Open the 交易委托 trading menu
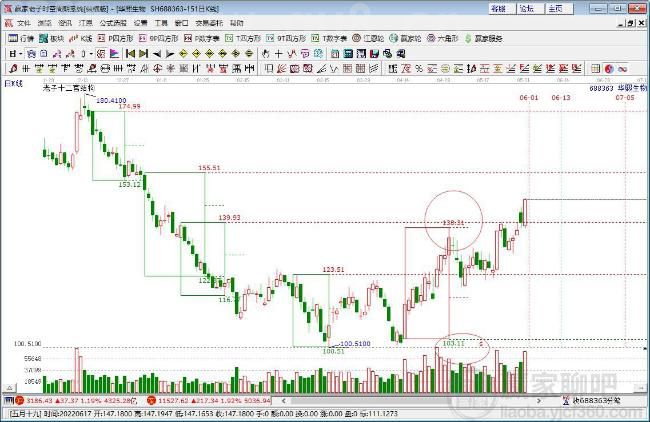The image size is (650, 422). tap(209, 23)
